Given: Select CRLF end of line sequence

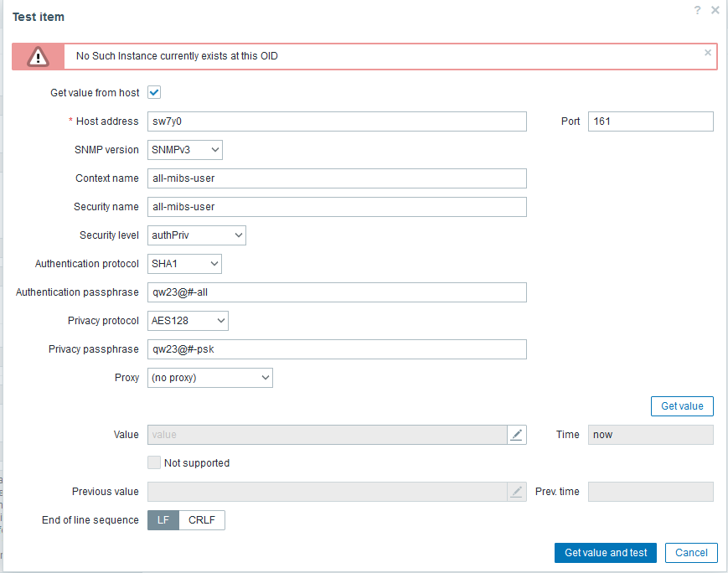Looking at the screenshot, I should click(202, 520).
